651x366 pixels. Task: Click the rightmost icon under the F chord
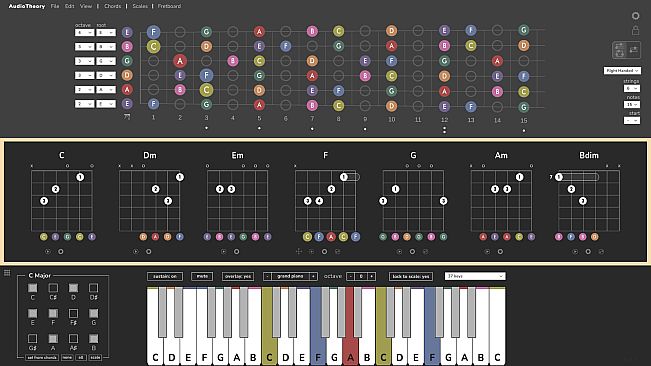click(x=338, y=251)
